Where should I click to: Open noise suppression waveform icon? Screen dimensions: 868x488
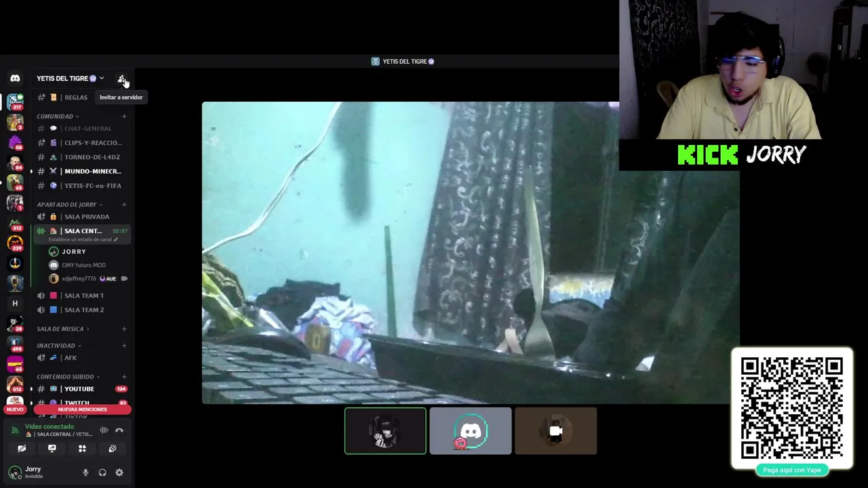click(x=104, y=430)
